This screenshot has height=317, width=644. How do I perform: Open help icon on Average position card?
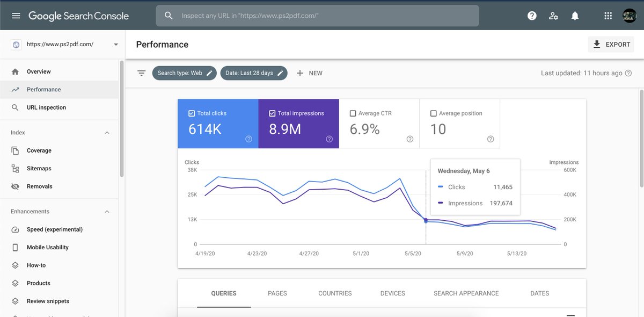(x=490, y=139)
